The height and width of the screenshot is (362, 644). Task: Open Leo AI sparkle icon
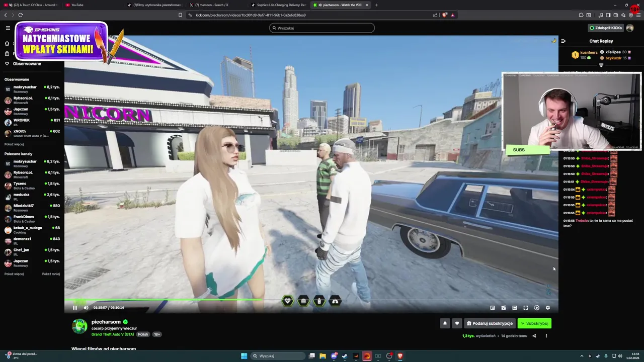click(x=623, y=15)
